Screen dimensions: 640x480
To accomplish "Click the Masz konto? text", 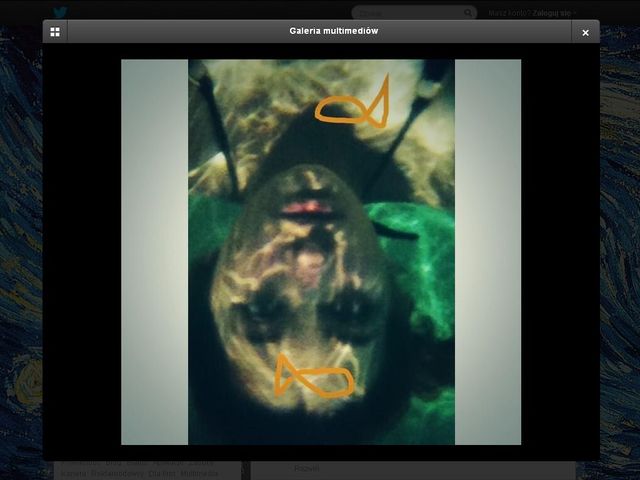I will tap(510, 13).
